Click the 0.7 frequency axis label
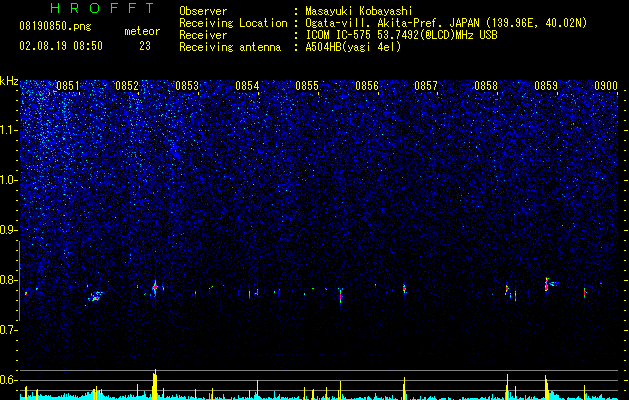 pos(8,330)
